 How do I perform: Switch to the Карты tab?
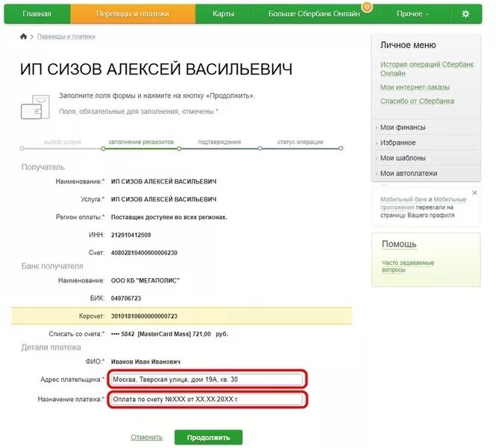click(223, 14)
